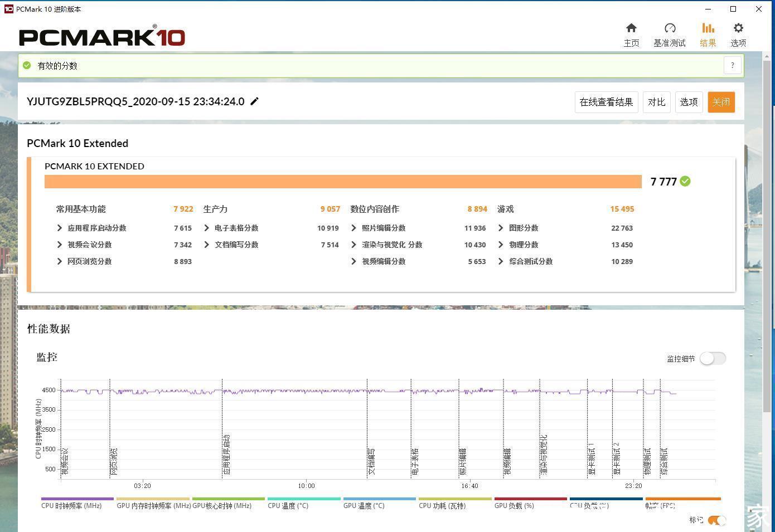This screenshot has width=775, height=532.
Task: Click the orange PCMark 10 Extended score bar
Action: (343, 182)
